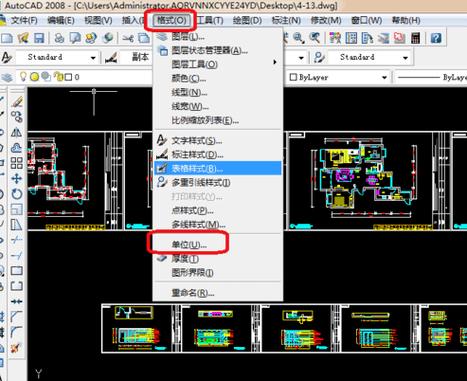Choose 单位(U)... from the Format menu
This screenshot has height=381, width=467.
tap(189, 245)
